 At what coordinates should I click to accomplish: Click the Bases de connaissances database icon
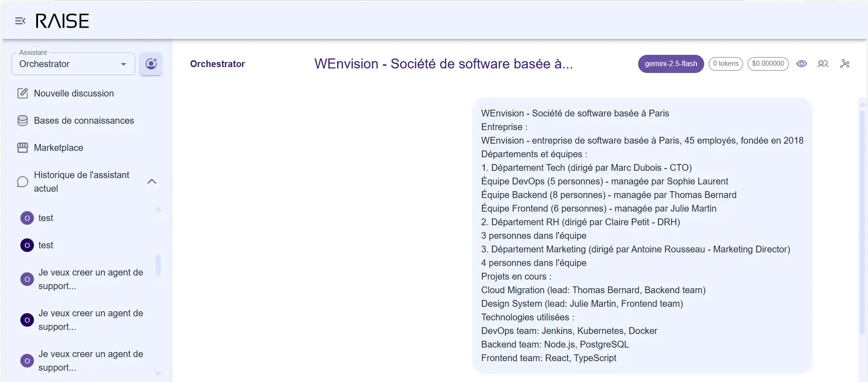[x=23, y=121]
